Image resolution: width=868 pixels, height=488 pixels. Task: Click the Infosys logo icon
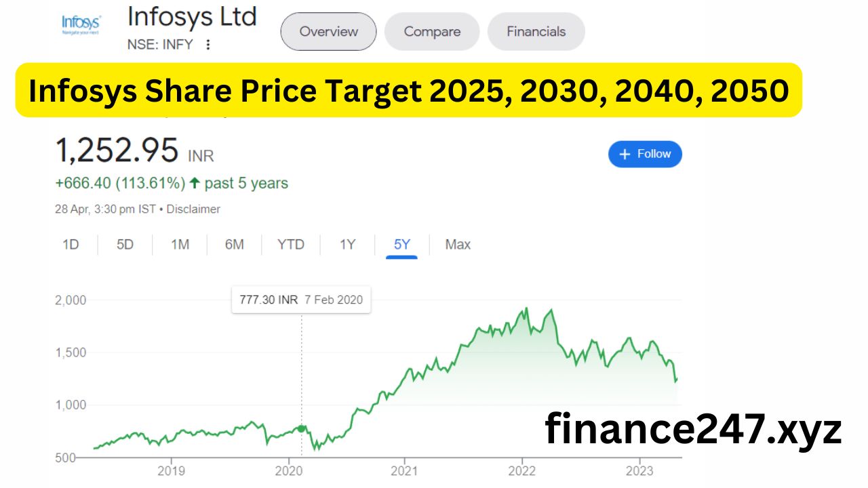pos(81,24)
